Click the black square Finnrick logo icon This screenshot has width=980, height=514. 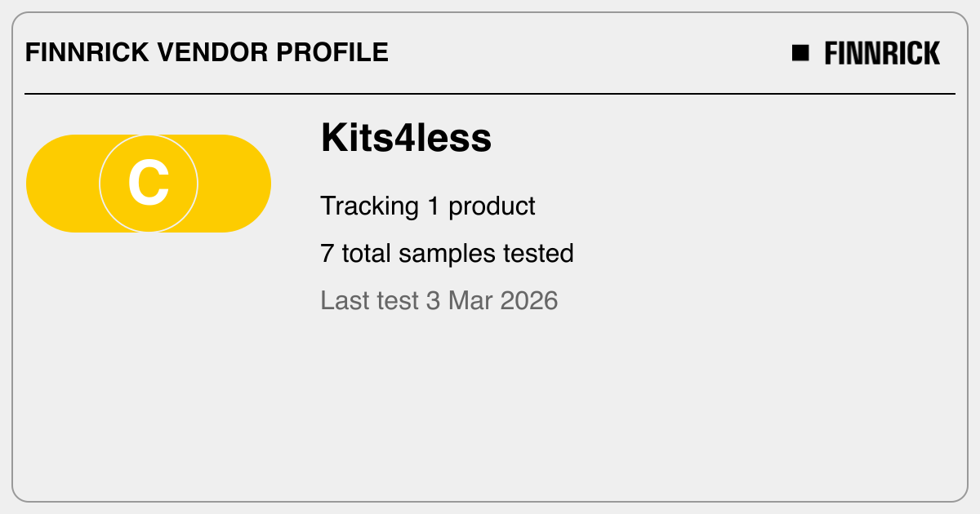coord(800,53)
